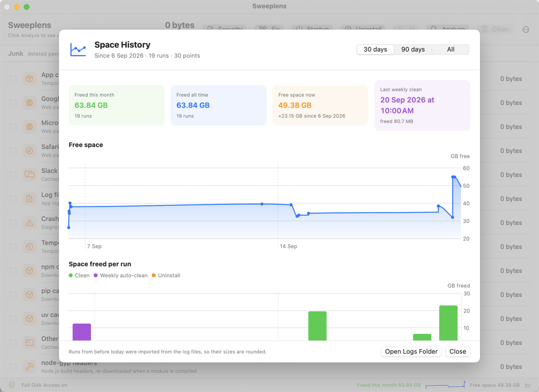The image size is (539, 392).
Task: Click the tallest green bar in freed chart
Action: click(x=448, y=323)
